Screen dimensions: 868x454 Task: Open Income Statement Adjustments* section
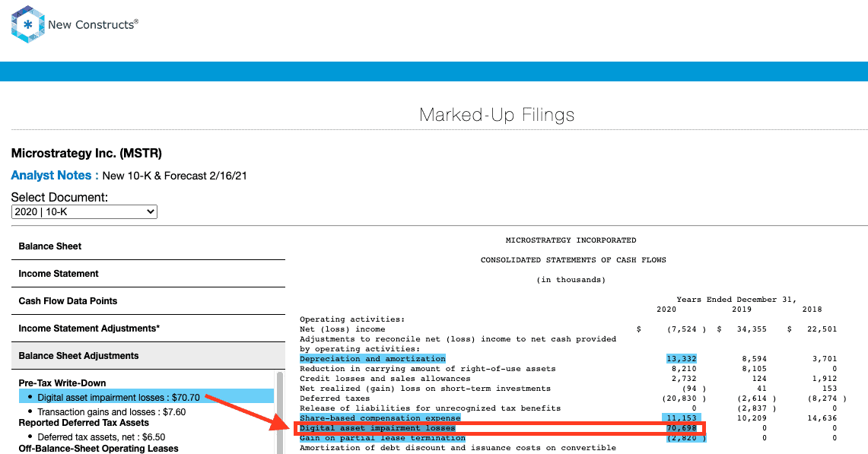89,329
